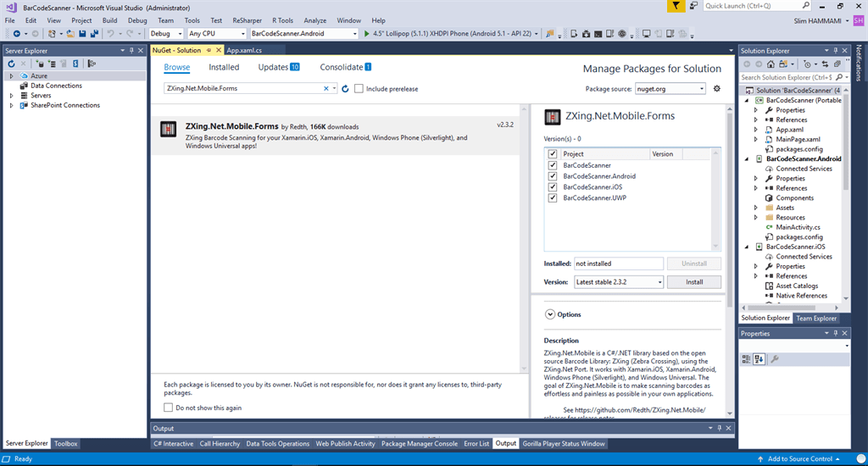Click the Install button
Screen dimensions: 868x466
tap(694, 281)
